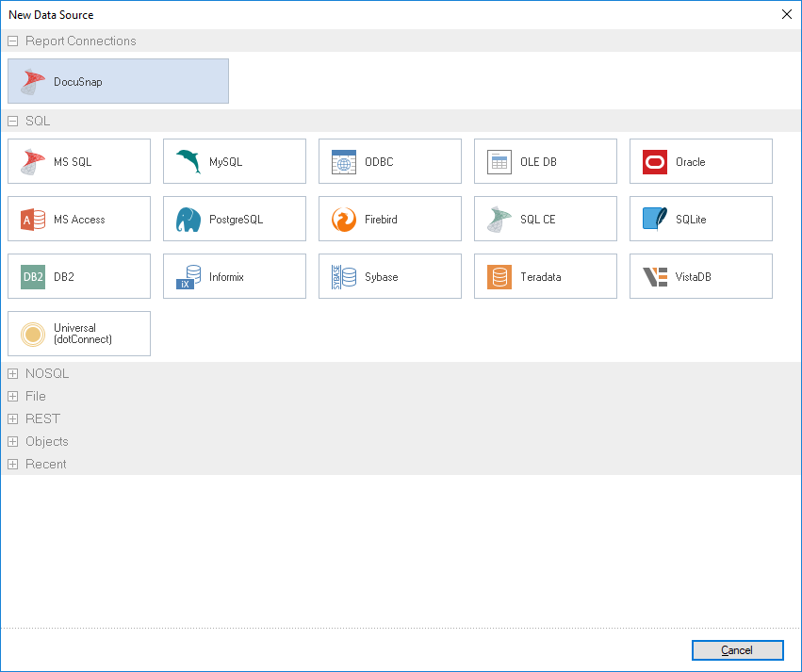Viewport: 802px width, 672px height.
Task: Close the New Data Source dialog
Action: pyautogui.click(x=787, y=14)
